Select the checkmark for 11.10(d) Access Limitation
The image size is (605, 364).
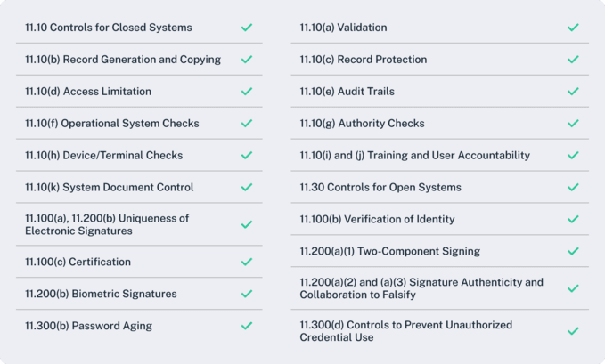(x=247, y=92)
